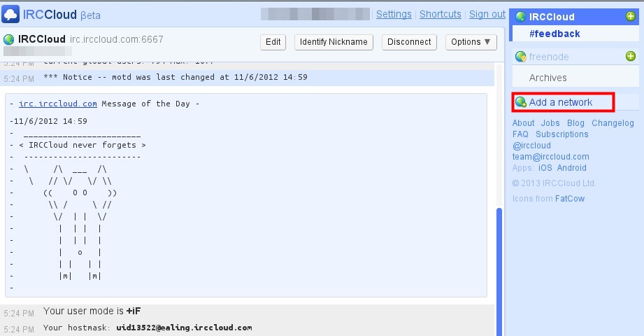The image size is (644, 336).
Task: Open the FAQ link
Action: tap(520, 134)
